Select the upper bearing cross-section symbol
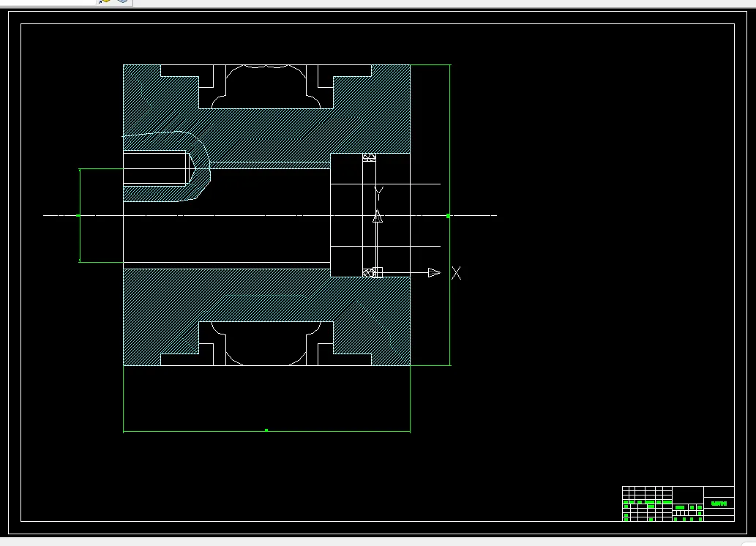The image size is (756, 546). (369, 157)
